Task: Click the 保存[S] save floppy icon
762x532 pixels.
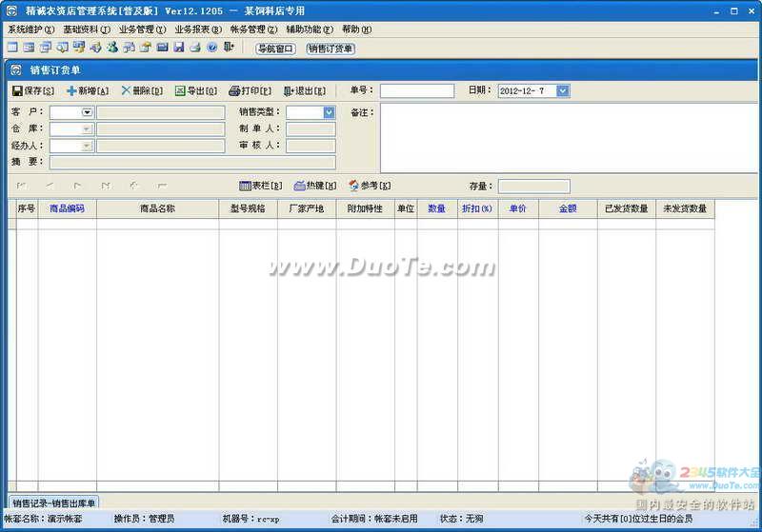Action: [17, 90]
